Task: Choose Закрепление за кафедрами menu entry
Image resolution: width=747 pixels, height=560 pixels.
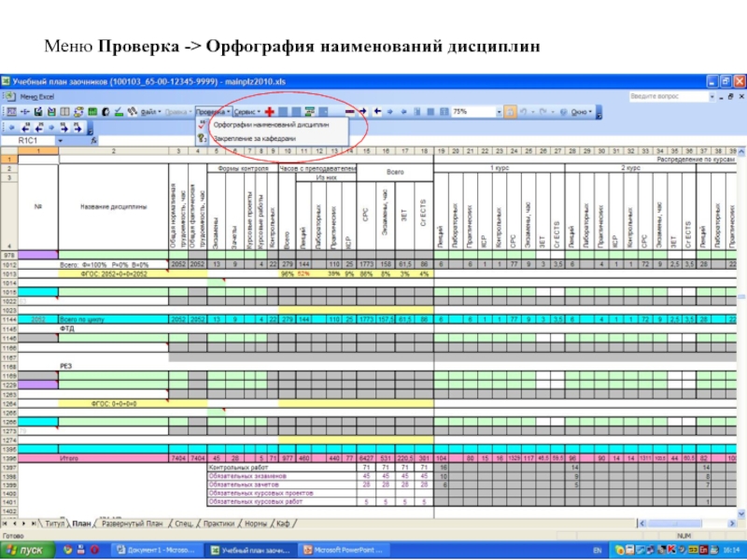Action: (254, 137)
